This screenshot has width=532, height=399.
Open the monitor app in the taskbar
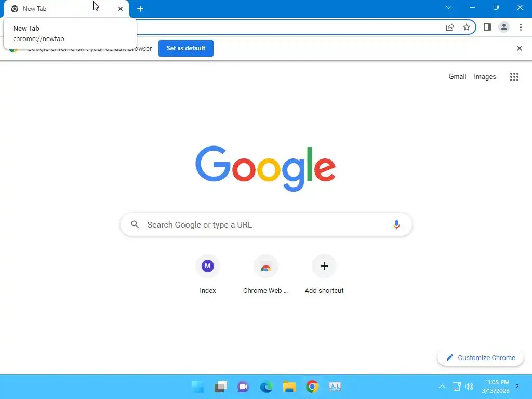(335, 387)
